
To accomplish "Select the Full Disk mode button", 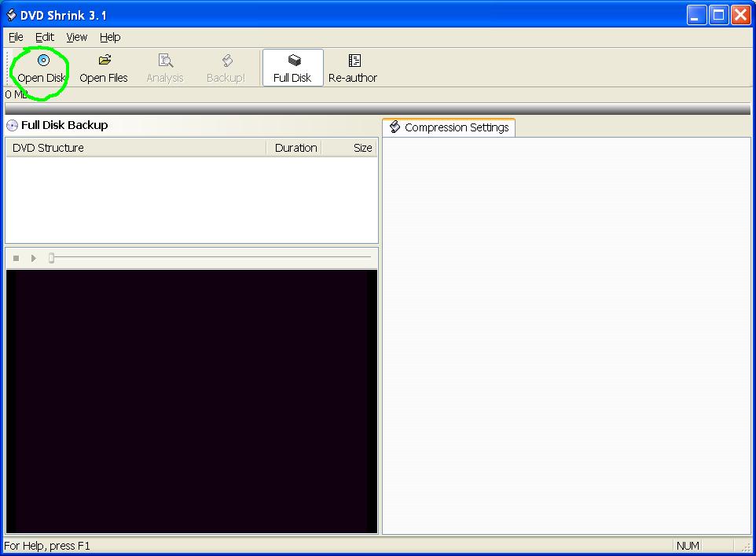I will click(292, 68).
